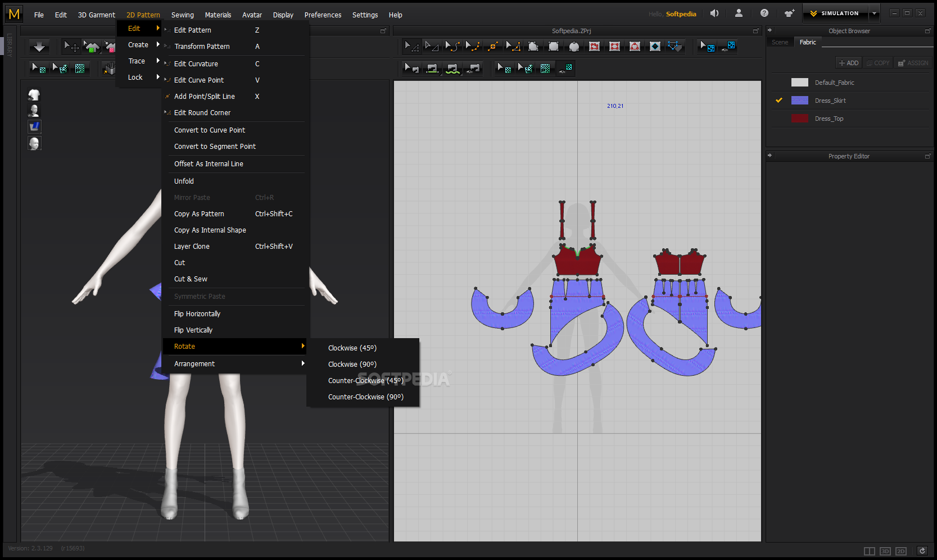937x560 pixels.
Task: Click the Dress_Top dark red color swatch
Action: tap(799, 119)
